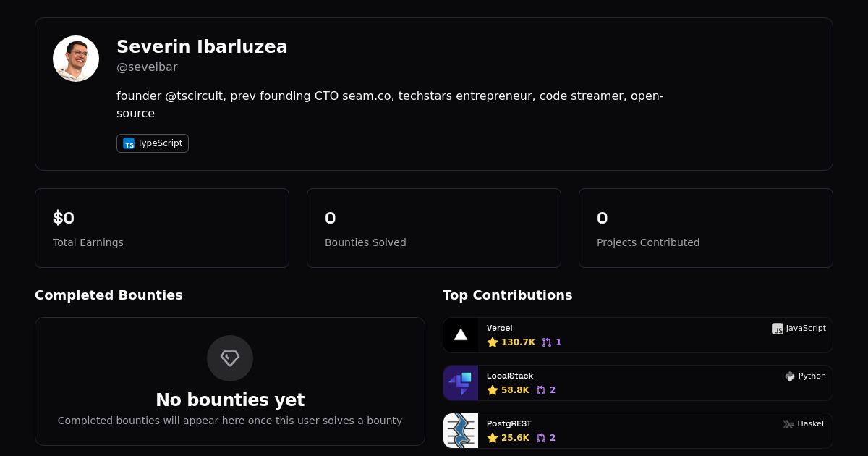
Task: Click the Vercel triangle logo
Action: pyautogui.click(x=461, y=335)
